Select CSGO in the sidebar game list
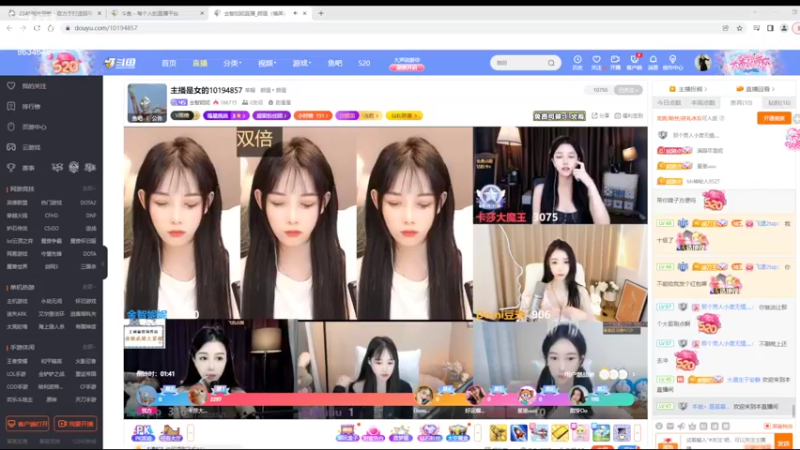The height and width of the screenshot is (450, 800). 51,229
